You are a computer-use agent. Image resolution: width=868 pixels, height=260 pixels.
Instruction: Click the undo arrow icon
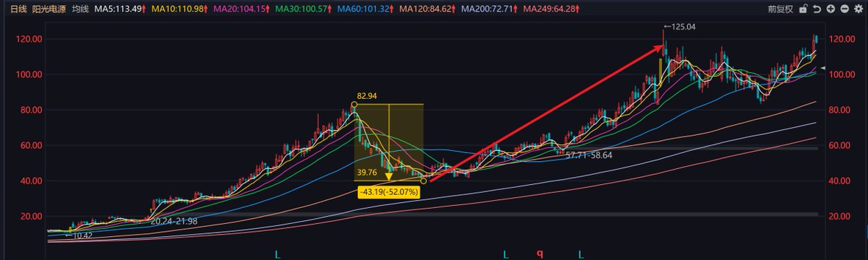(817, 9)
